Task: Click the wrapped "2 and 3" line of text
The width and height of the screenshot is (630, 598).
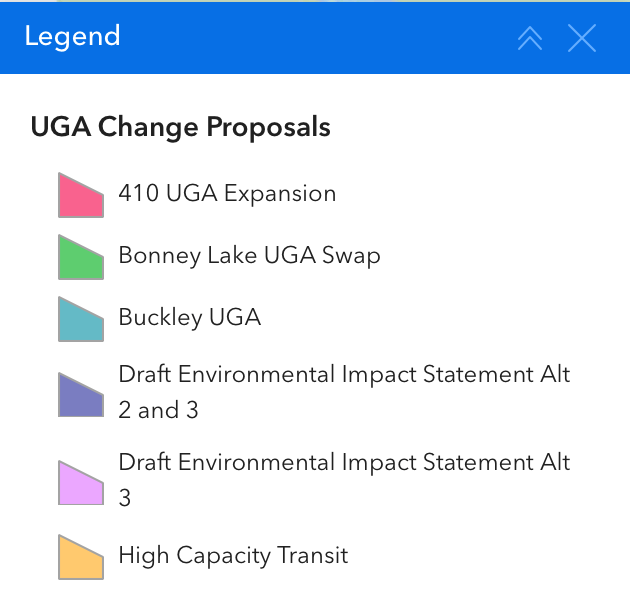Action: point(158,410)
